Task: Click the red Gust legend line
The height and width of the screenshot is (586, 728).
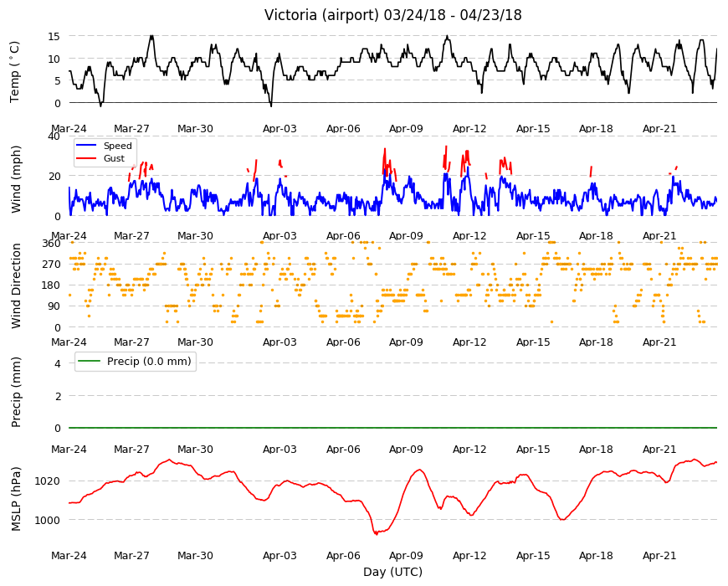Action: (x=86, y=158)
